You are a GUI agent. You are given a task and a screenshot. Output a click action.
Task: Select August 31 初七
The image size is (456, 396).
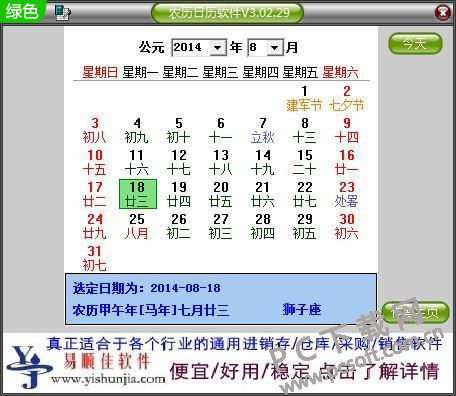[95, 258]
